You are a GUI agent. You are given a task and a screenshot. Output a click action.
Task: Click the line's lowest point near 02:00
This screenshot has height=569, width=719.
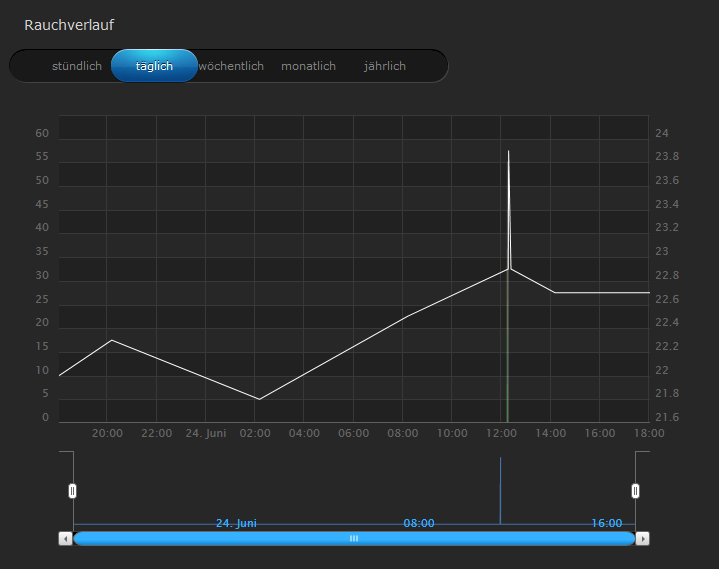pyautogui.click(x=259, y=399)
